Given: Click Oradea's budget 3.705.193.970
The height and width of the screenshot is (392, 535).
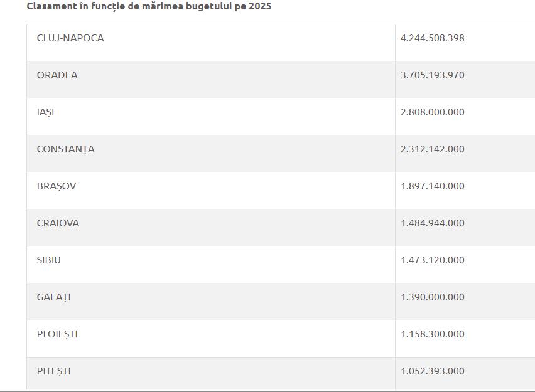Looking at the screenshot, I should tap(433, 75).
